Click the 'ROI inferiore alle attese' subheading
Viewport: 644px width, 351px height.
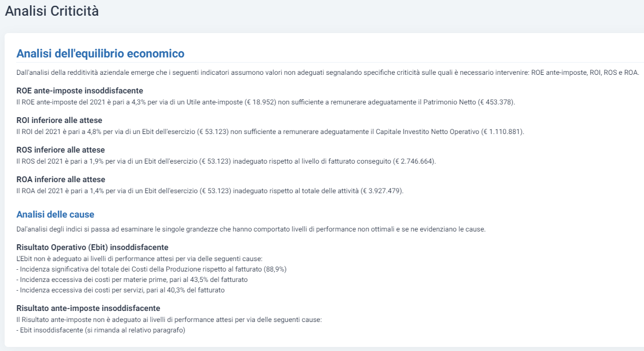(59, 121)
